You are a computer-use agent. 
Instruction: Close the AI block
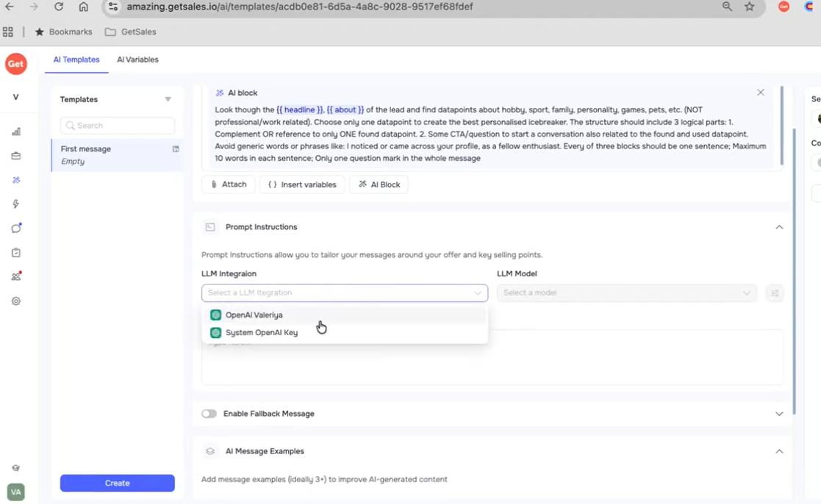click(760, 93)
